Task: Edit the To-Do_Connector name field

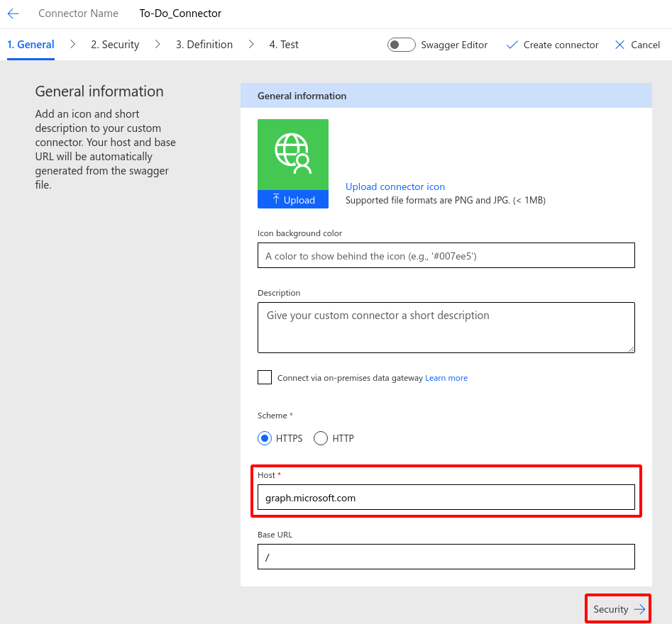Action: (x=180, y=13)
